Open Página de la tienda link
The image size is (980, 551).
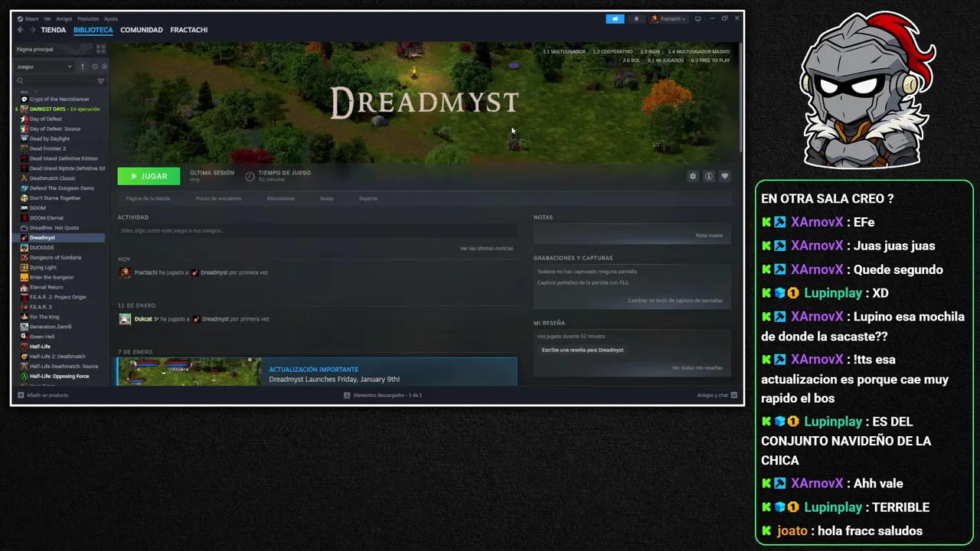148,198
